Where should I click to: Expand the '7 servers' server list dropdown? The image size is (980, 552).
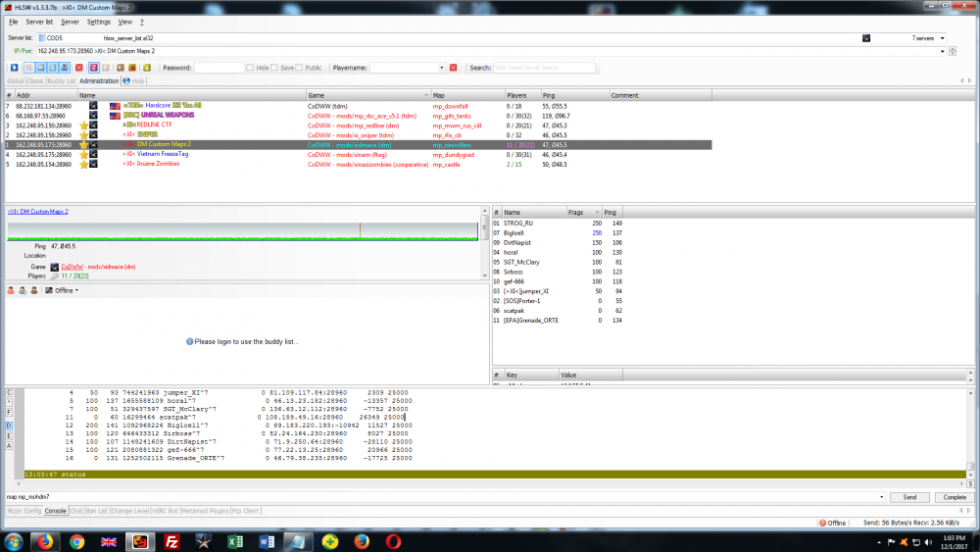pos(942,38)
